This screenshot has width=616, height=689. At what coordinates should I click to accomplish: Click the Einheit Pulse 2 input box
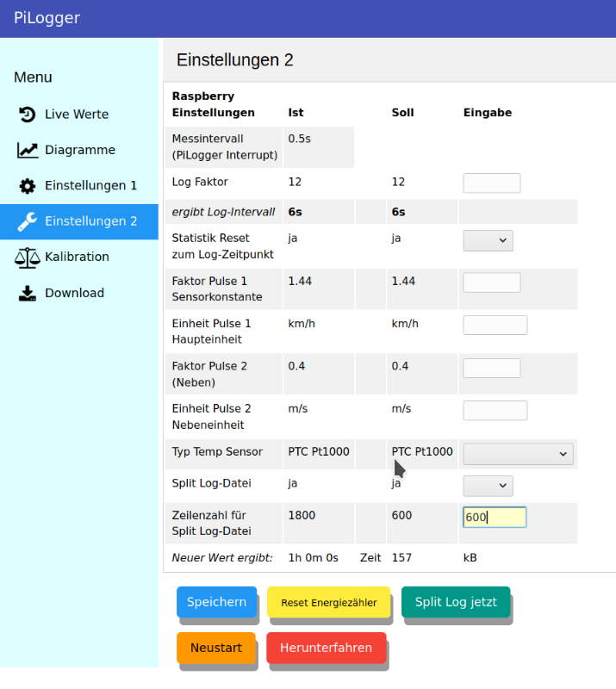[495, 410]
